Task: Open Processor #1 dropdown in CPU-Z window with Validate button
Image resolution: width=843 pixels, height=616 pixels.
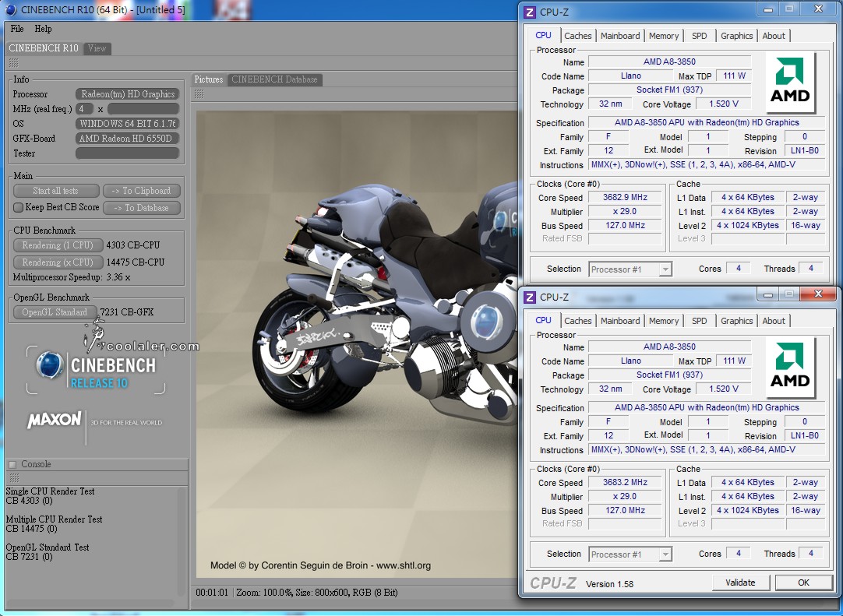Action: click(x=630, y=554)
